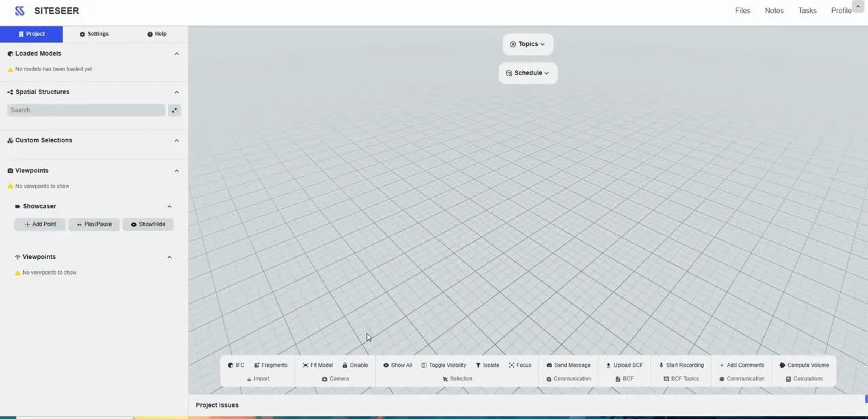
Task: Click the Camera group label
Action: pos(336,379)
